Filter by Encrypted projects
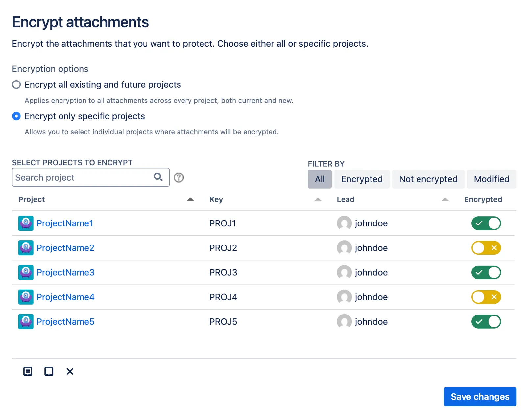This screenshot has height=420, width=526. point(362,179)
